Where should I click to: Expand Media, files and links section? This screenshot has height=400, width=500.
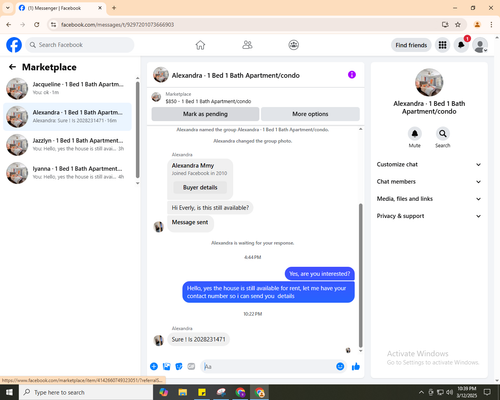pos(429,199)
